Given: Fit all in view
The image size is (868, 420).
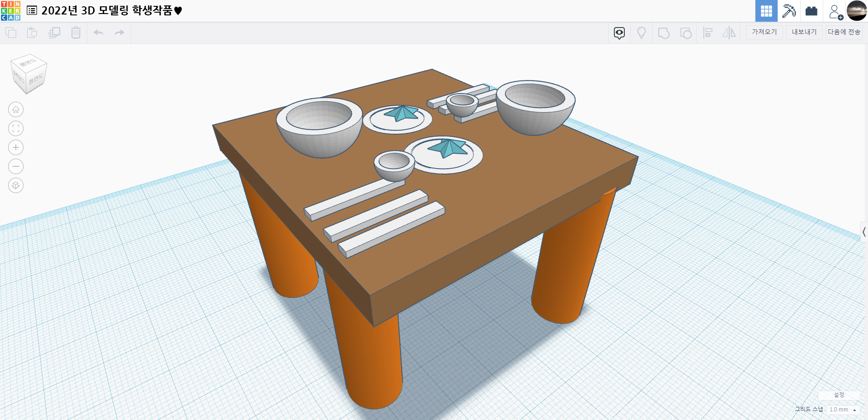Looking at the screenshot, I should point(16,128).
